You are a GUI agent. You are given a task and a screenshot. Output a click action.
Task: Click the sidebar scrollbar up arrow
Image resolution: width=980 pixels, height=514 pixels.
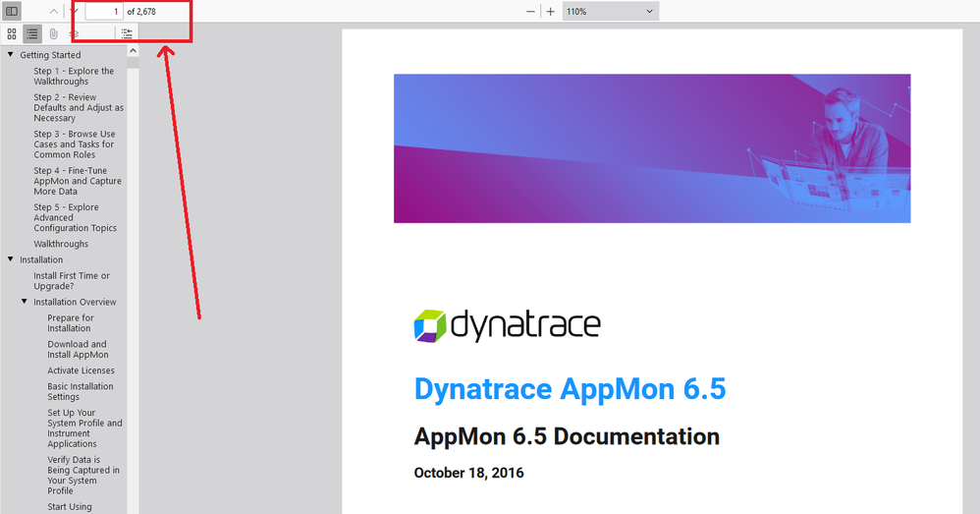click(134, 51)
